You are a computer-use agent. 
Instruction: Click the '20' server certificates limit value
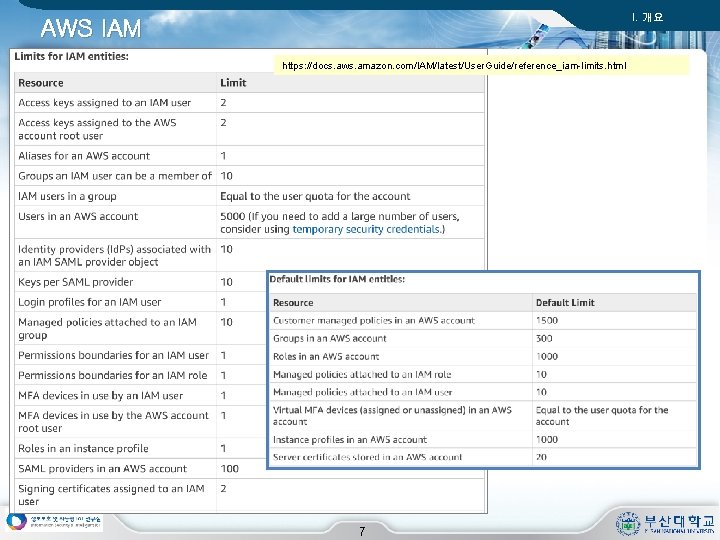541,457
